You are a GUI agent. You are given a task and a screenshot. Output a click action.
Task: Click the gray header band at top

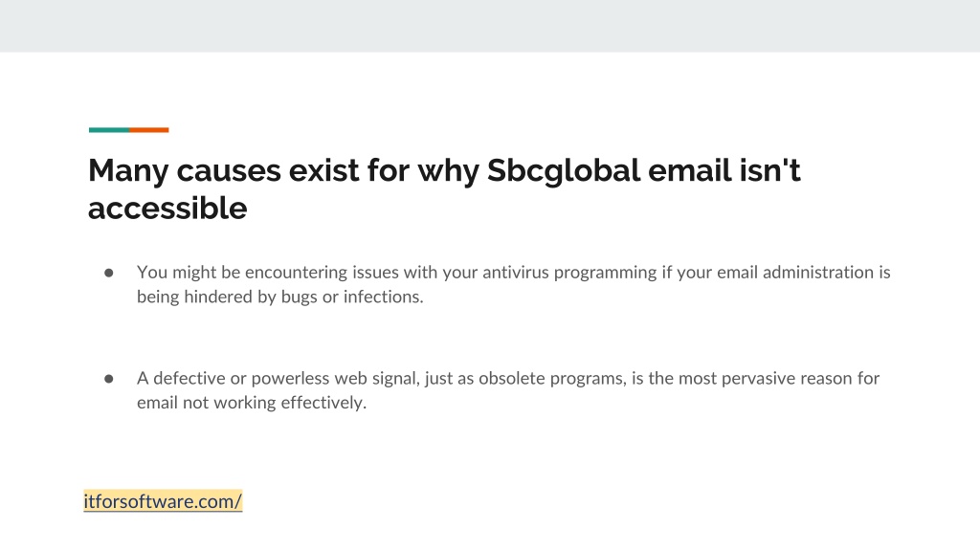point(490,26)
